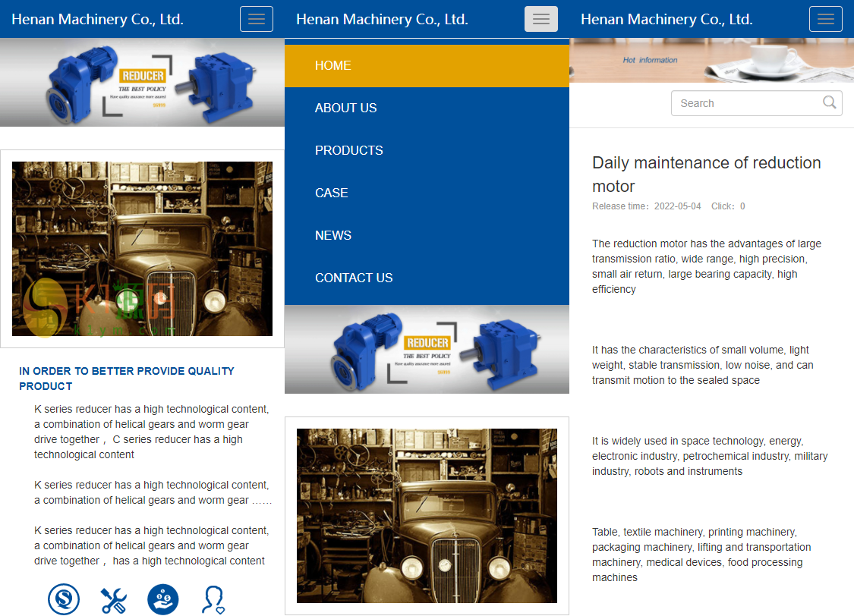Click paragraph ending 'has a high technological content'
The width and height of the screenshot is (854, 616).
tap(152, 545)
